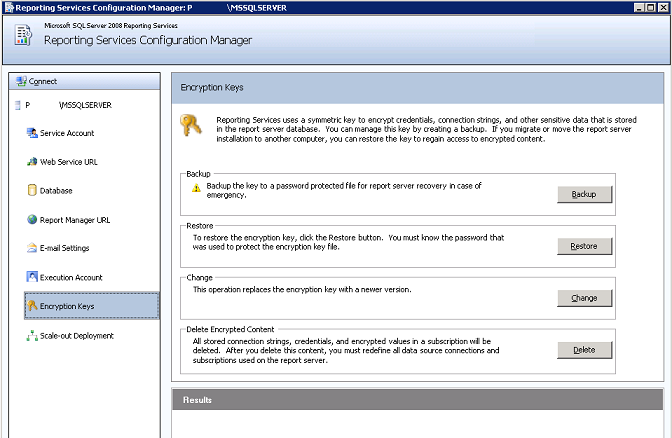This screenshot has width=672, height=438.
Task: Select the Encryption Keys navigation item
Action: [92, 306]
